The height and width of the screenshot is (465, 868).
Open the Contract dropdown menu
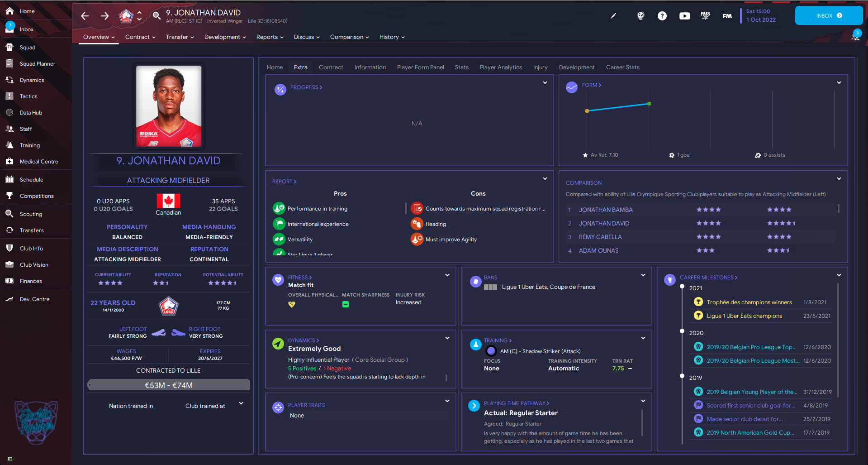pyautogui.click(x=140, y=37)
